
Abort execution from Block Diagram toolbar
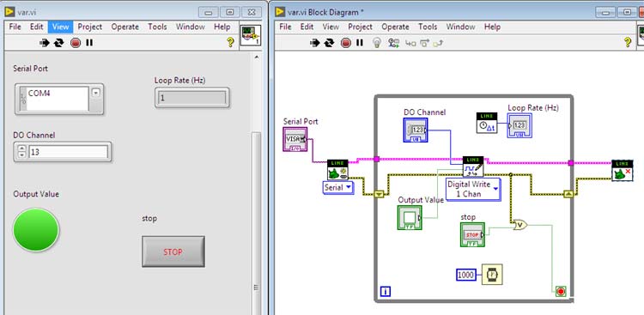pyautogui.click(x=346, y=43)
